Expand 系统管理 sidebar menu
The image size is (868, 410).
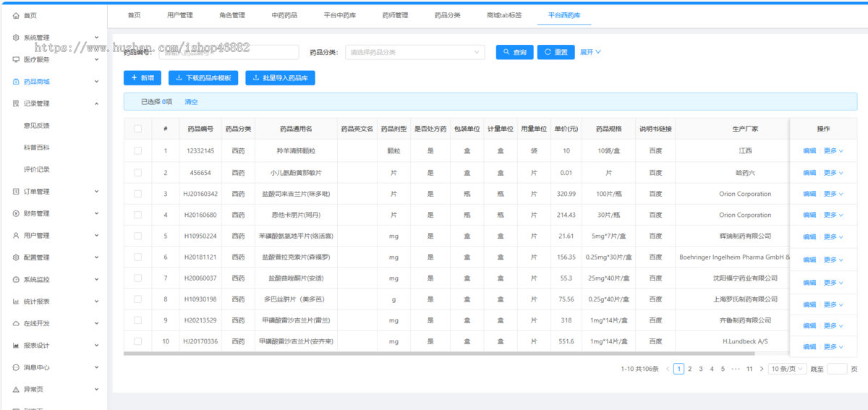[x=96, y=38]
